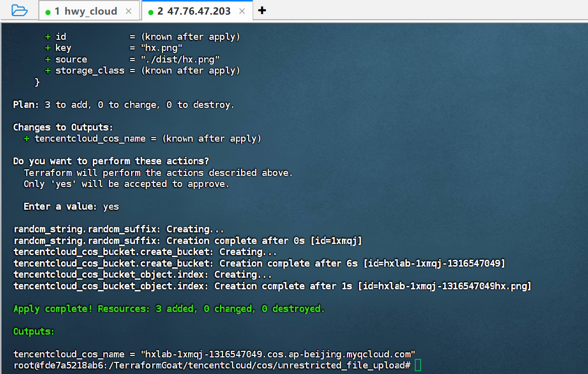Screen dimensions: 588x374
Task: Select the 47.76.47.203 session tab
Action: (x=194, y=11)
